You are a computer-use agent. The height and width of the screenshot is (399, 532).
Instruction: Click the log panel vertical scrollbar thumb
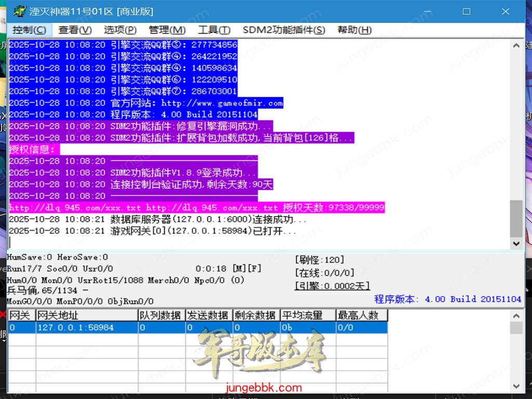point(516,218)
